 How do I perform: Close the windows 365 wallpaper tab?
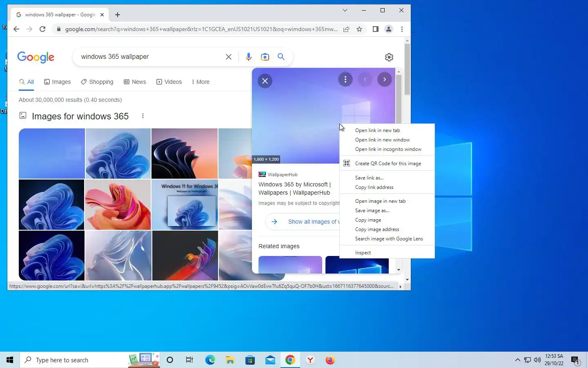click(102, 15)
